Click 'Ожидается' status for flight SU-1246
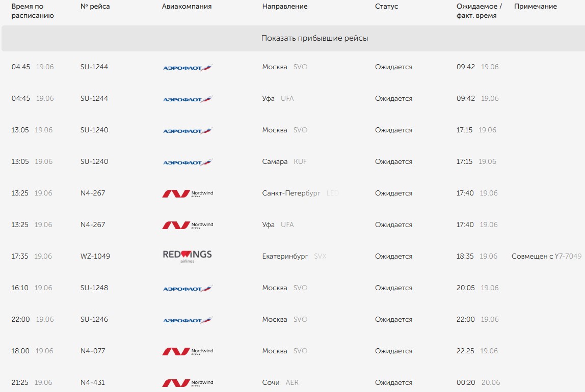The image size is (585, 392). (x=393, y=319)
